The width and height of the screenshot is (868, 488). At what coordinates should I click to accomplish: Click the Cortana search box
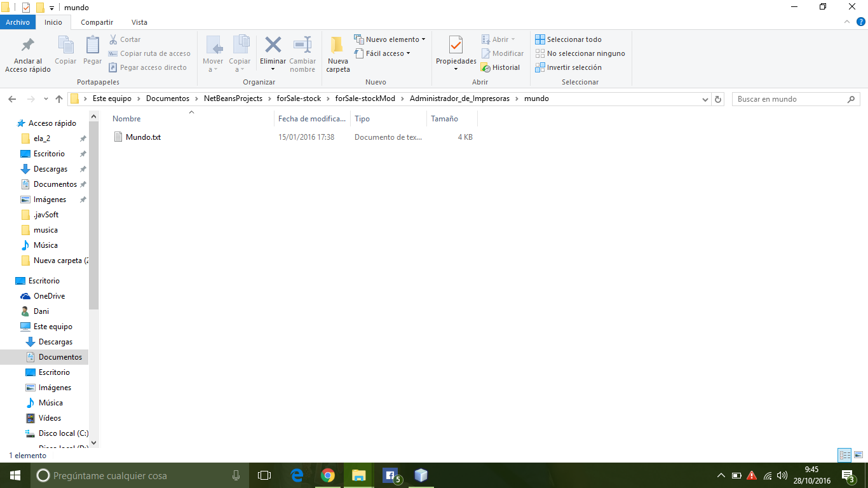pos(140,475)
